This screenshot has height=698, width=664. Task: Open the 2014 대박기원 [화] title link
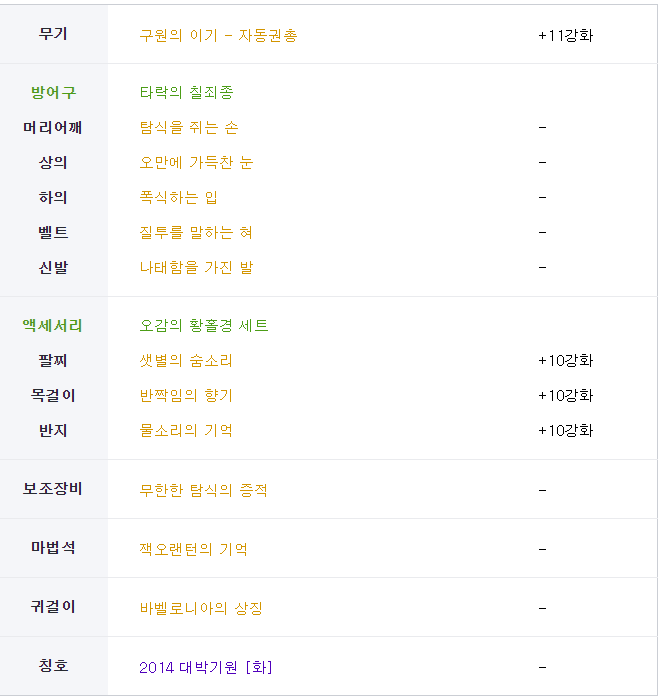(206, 667)
